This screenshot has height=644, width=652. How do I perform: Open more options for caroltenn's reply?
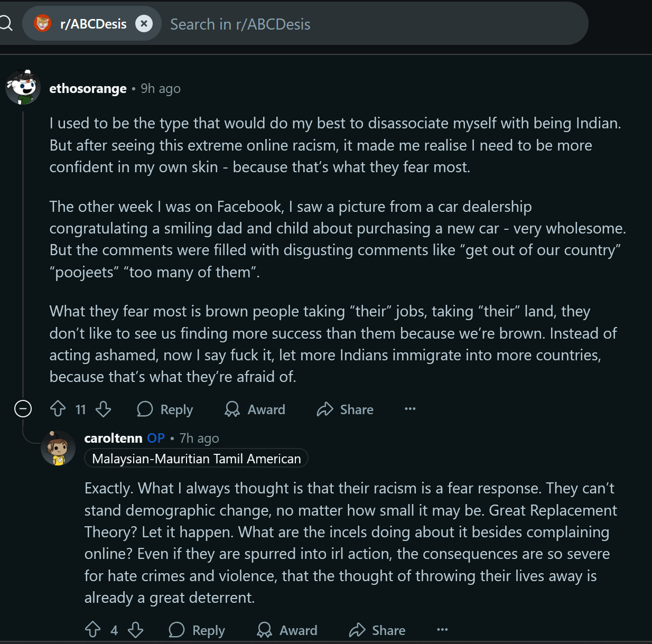pyautogui.click(x=442, y=630)
